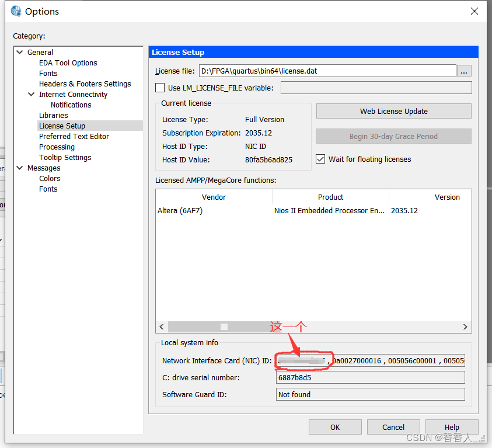Select Fonts under General
This screenshot has height=448, width=492.
48,73
